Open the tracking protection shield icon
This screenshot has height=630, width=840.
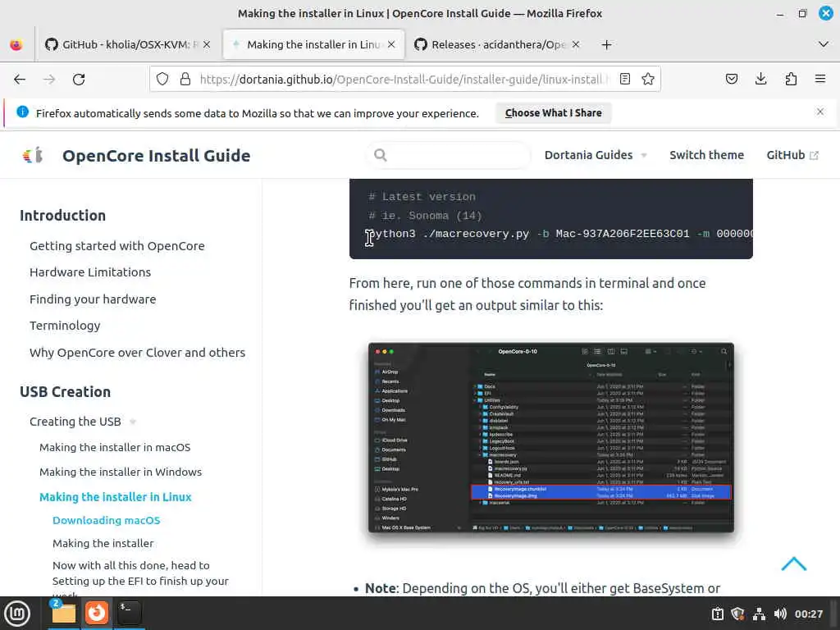click(162, 80)
